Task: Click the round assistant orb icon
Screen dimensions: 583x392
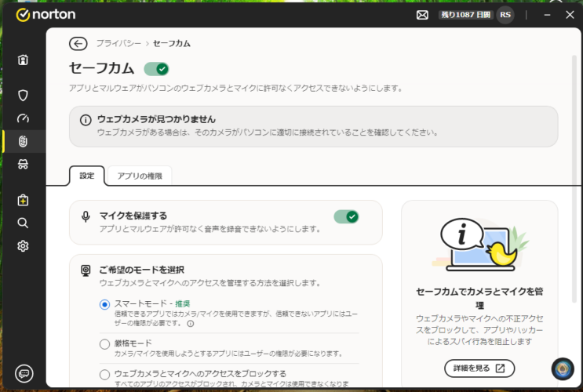Action: pos(563,369)
